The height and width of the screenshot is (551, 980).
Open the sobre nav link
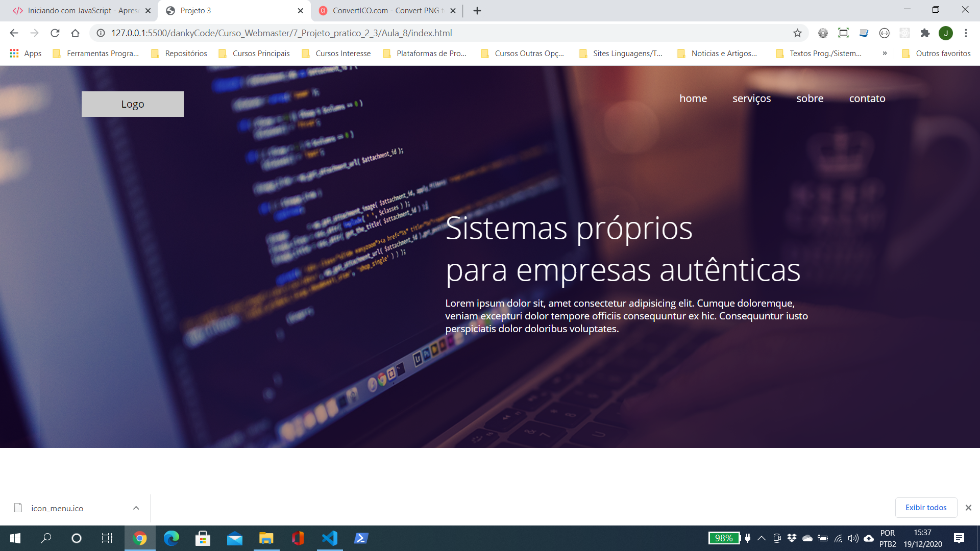click(x=810, y=98)
